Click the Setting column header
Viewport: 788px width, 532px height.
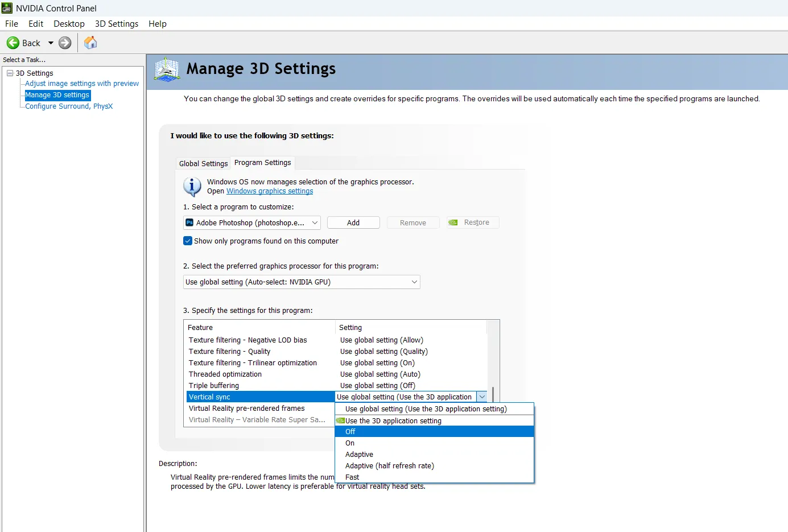(x=411, y=327)
